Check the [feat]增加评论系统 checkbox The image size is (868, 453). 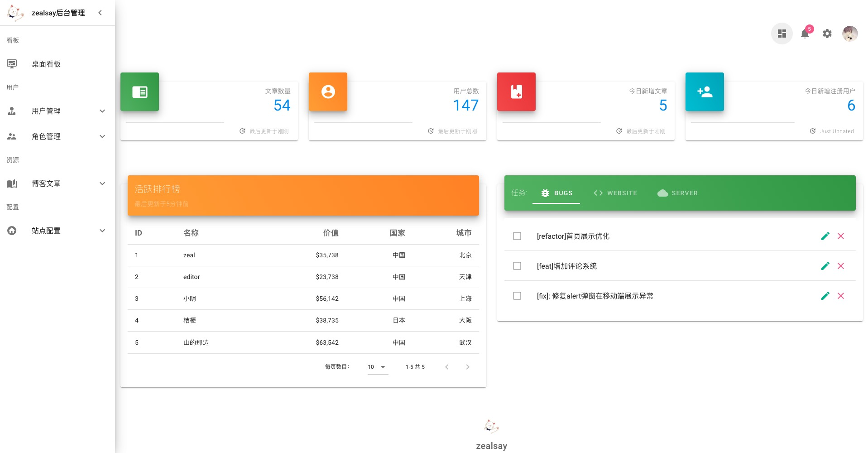click(x=517, y=266)
